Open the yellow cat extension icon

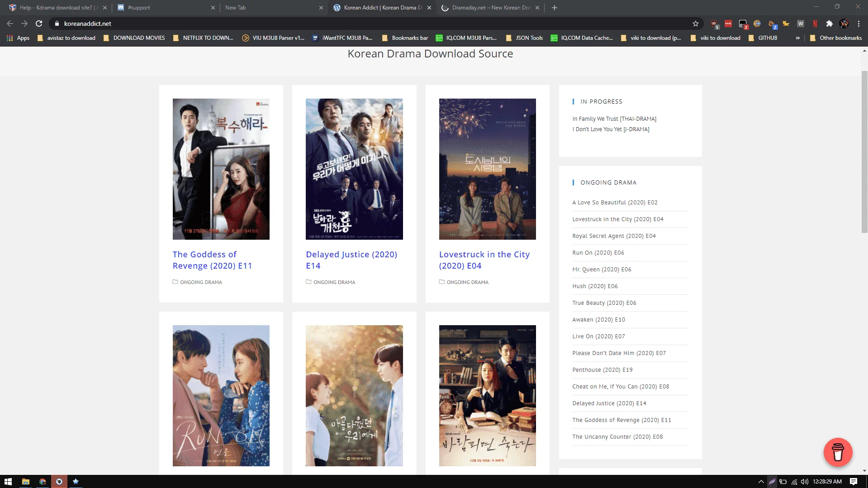point(786,24)
